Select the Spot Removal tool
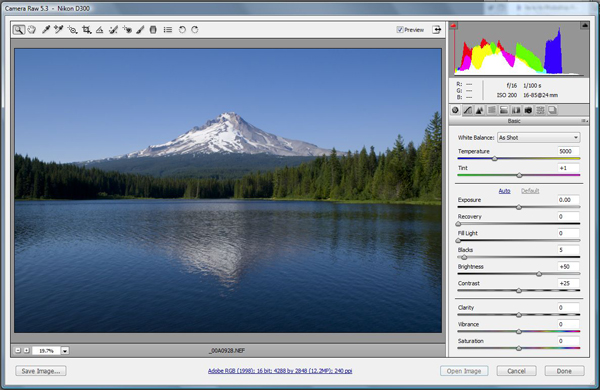600x390 pixels. [113, 29]
